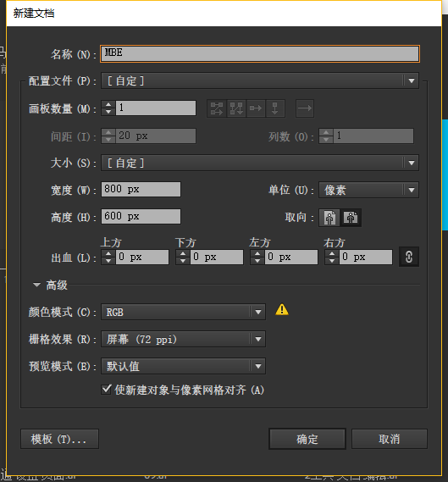Open the 颜色模式 RGB dropdown
Viewport: 448px width, 482px height.
(x=183, y=312)
